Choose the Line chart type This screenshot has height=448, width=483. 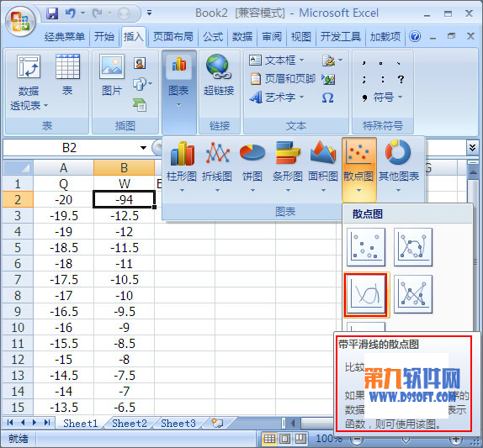pyautogui.click(x=217, y=166)
